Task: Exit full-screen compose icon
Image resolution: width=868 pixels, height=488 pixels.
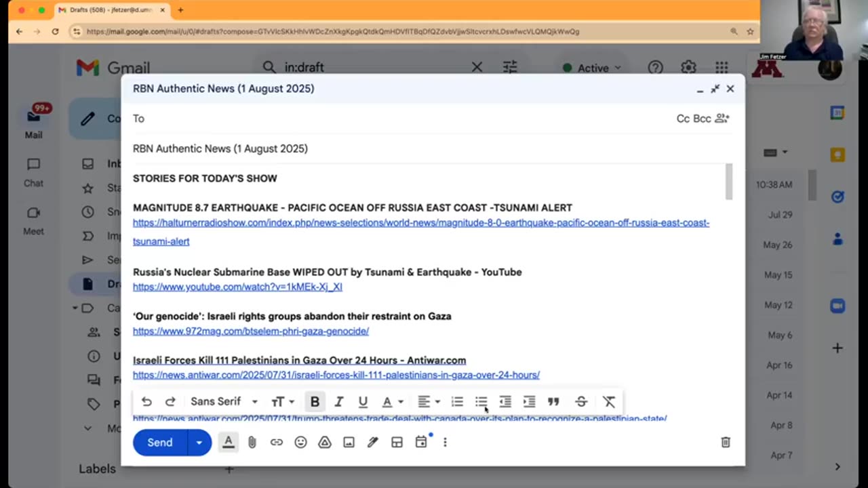Action: pyautogui.click(x=715, y=89)
